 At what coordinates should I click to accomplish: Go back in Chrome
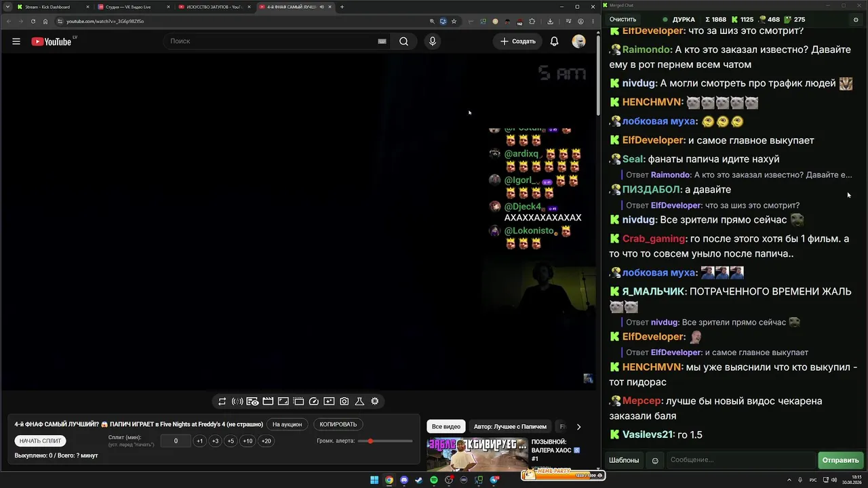point(8,21)
